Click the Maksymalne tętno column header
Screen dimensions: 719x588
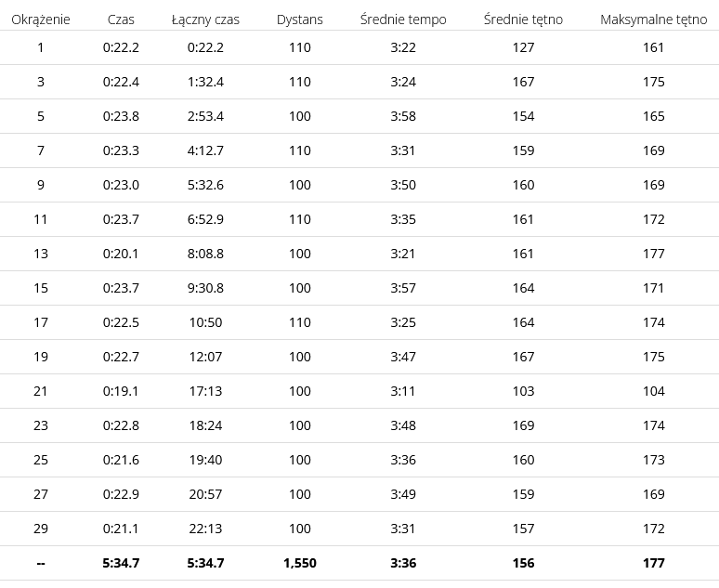653,20
